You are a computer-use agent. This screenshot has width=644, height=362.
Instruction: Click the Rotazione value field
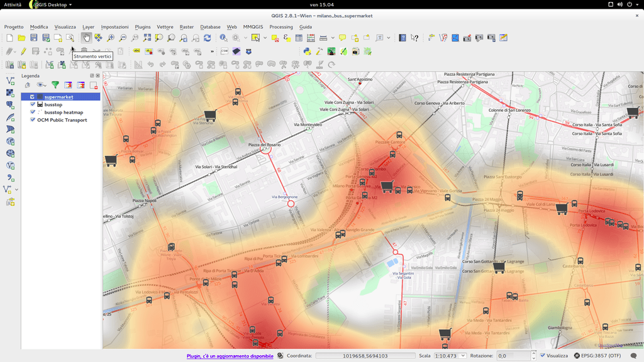coord(513,356)
